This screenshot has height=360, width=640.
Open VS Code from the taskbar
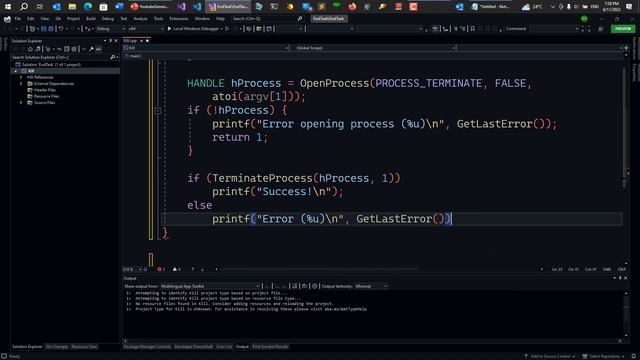(x=197, y=7)
